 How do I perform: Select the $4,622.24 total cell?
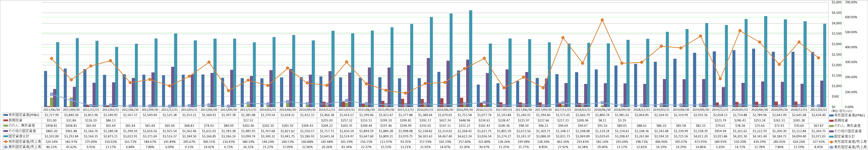pos(465,137)
